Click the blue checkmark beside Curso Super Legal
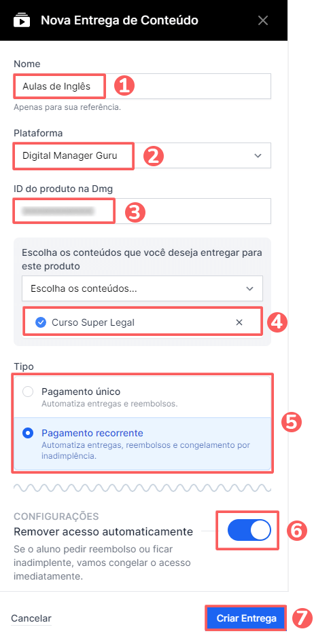 (x=40, y=322)
